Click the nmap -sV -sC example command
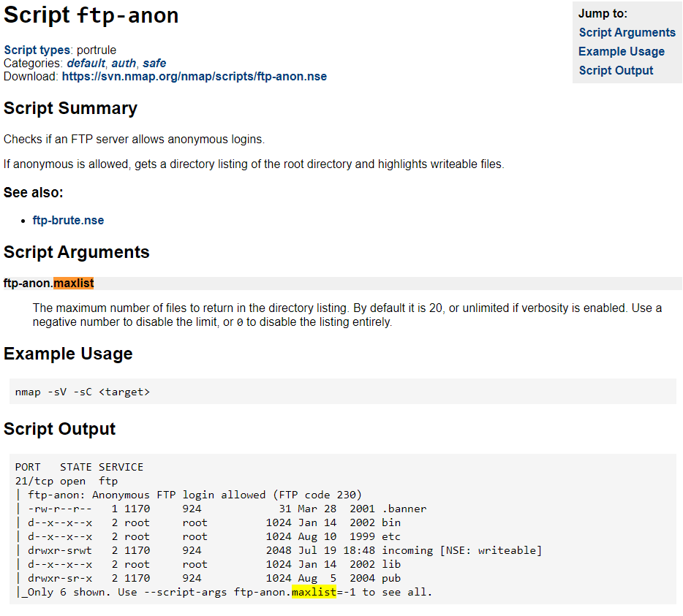The height and width of the screenshot is (616, 683). [83, 392]
